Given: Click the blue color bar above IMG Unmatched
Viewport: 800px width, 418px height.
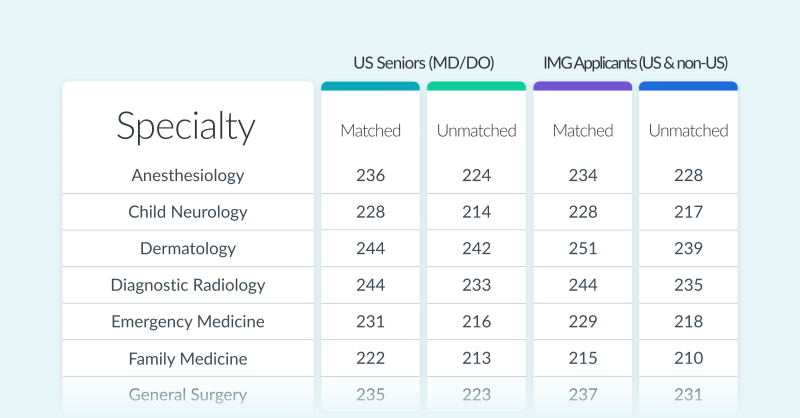Looking at the screenshot, I should (x=688, y=86).
